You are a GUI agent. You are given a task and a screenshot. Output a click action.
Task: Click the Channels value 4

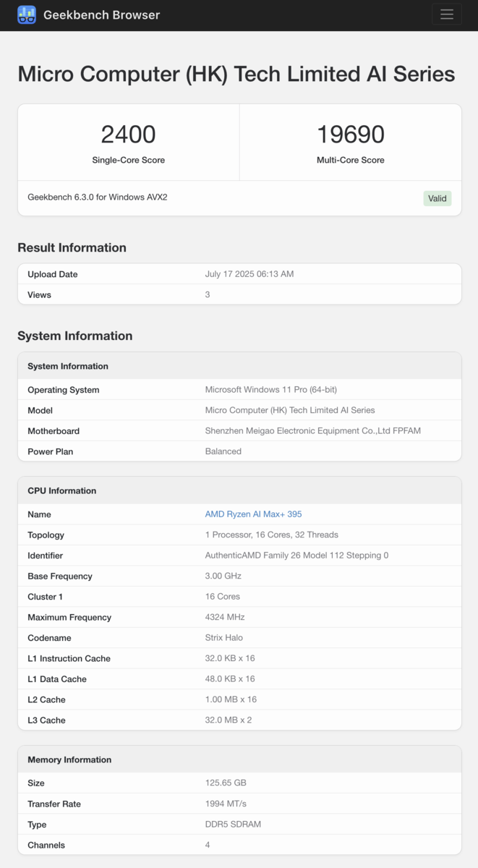click(208, 845)
